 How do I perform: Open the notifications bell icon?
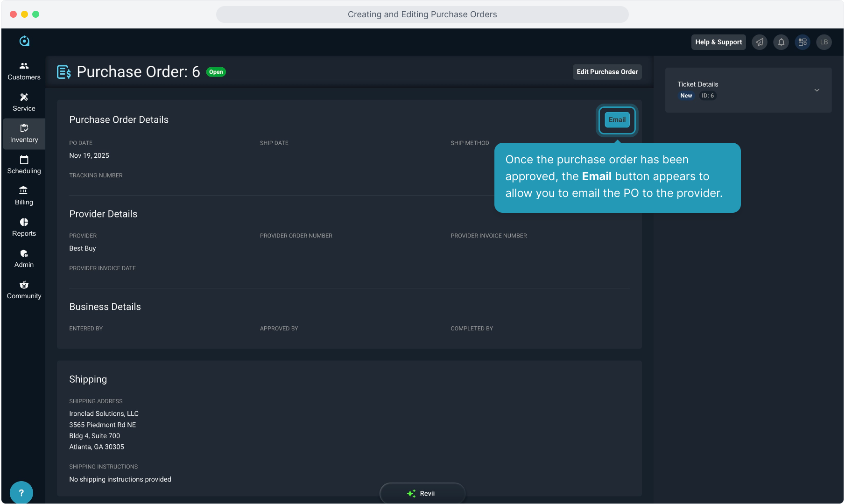click(x=781, y=42)
